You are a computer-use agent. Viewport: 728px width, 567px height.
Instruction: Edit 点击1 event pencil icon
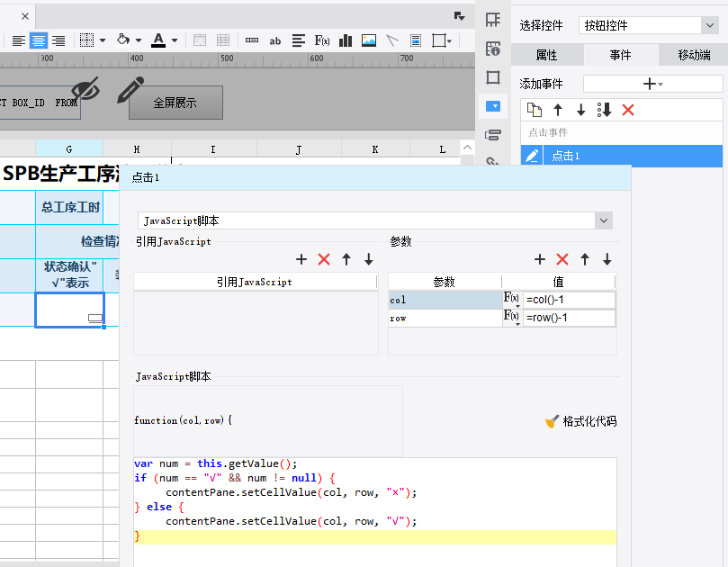(532, 156)
